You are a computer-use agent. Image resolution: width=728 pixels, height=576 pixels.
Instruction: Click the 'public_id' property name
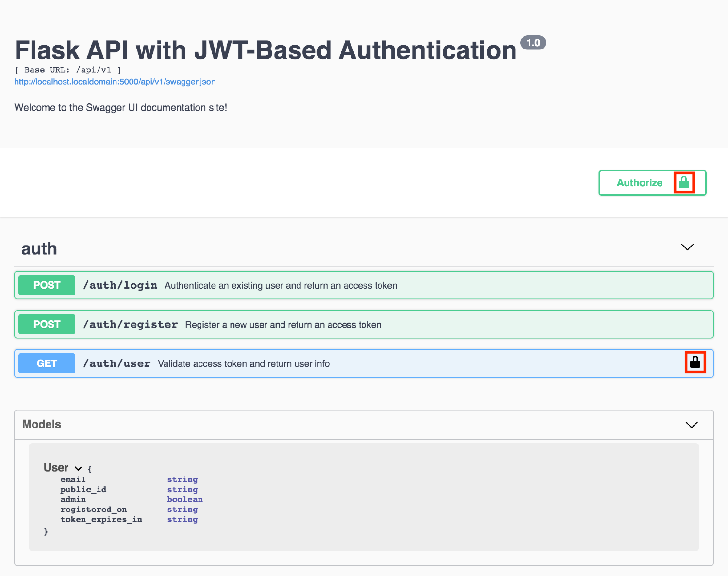[x=83, y=490]
